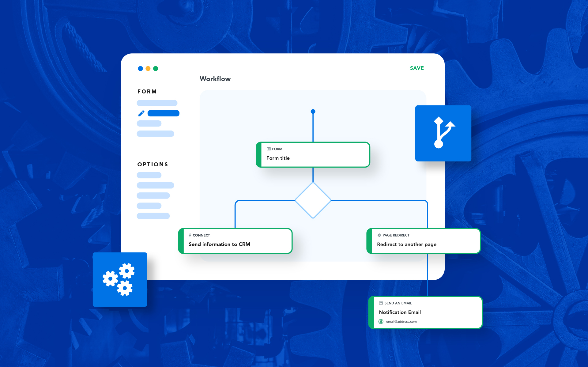The height and width of the screenshot is (367, 588).
Task: Select the highlighted blue item in FORM list
Action: coord(163,113)
